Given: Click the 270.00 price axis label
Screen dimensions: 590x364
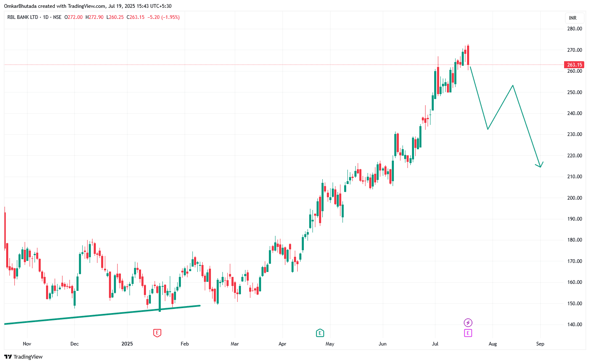Looking at the screenshot, I should pyautogui.click(x=574, y=50).
